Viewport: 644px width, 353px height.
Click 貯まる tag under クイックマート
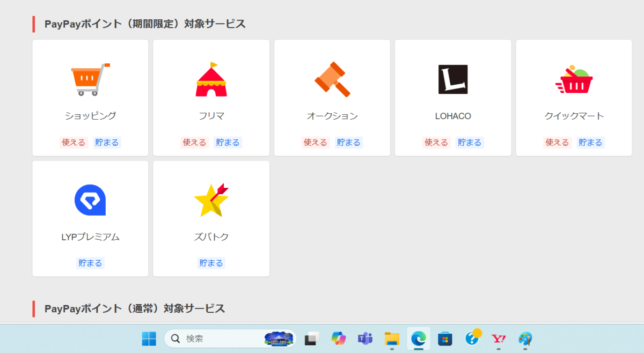pos(590,142)
